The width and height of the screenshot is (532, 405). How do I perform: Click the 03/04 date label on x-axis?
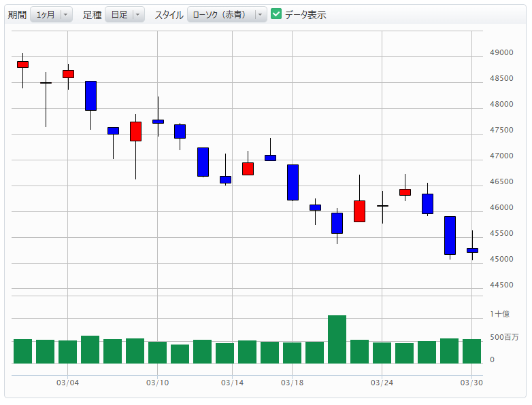click(67, 383)
